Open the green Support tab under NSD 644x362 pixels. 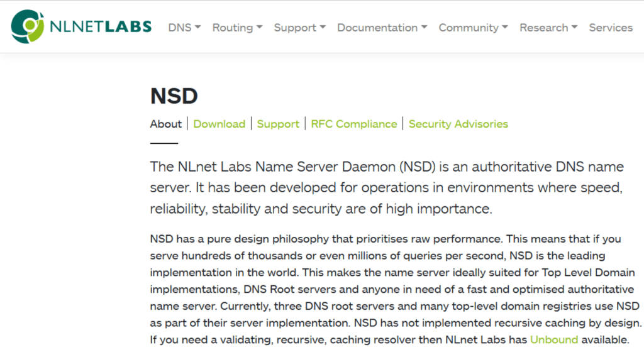278,124
